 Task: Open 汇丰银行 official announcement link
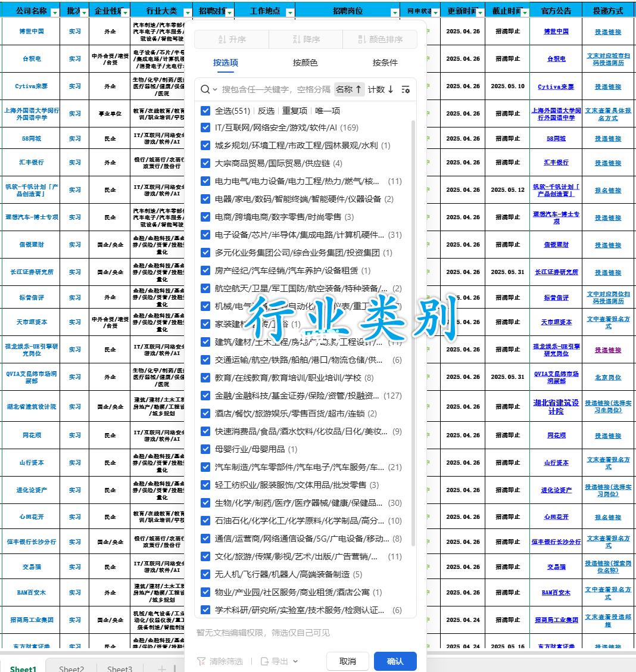(556, 163)
